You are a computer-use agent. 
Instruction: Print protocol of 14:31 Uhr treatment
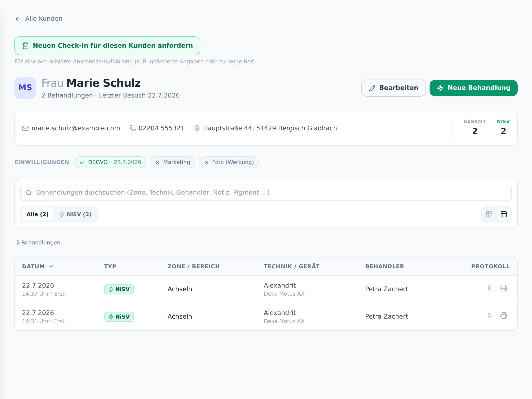click(503, 316)
